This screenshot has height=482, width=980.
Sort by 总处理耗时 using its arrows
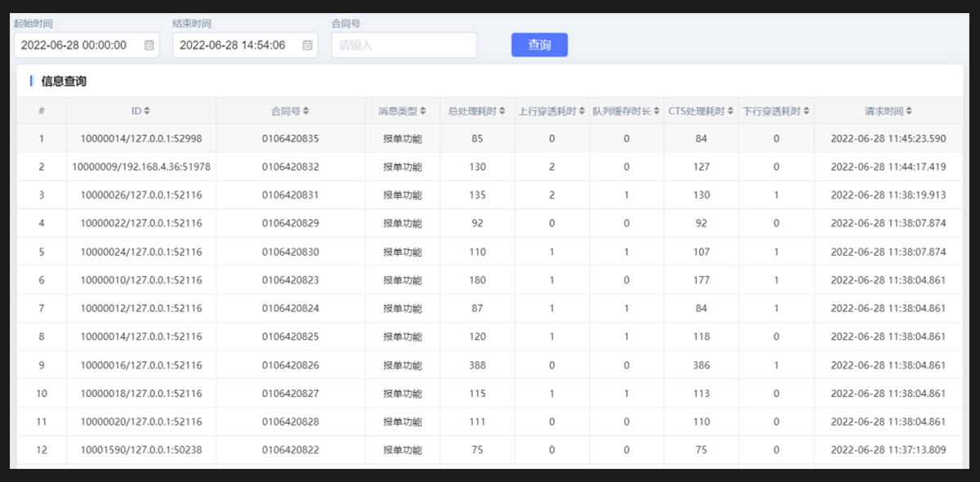click(x=502, y=111)
